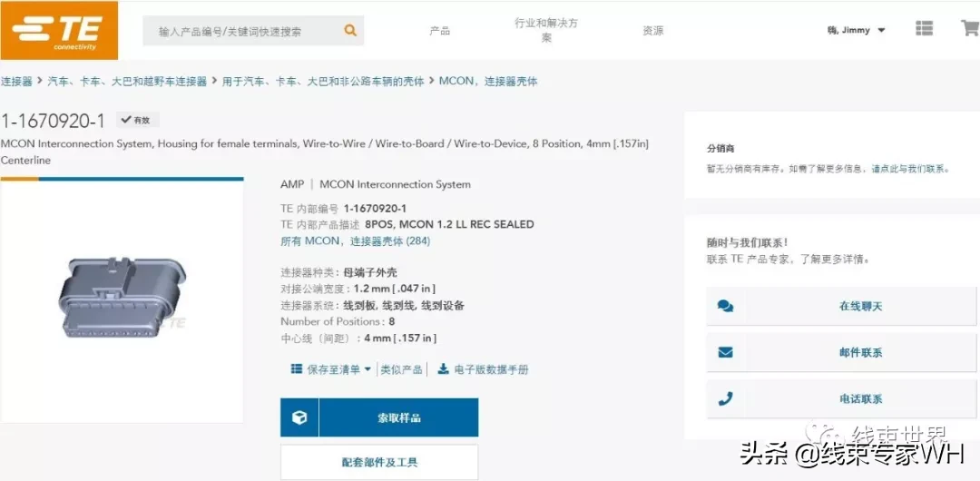
Task: Select TE 内部编号 1-1670920-1 value
Action: pos(375,209)
